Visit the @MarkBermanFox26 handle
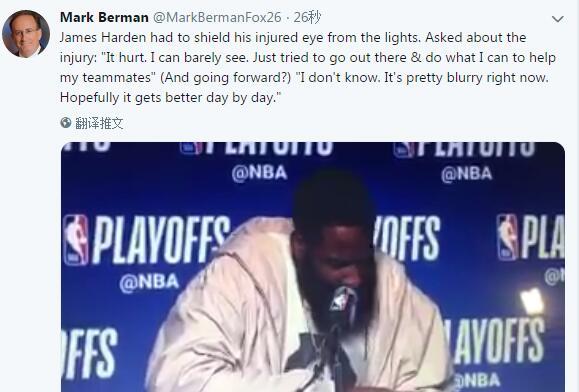The width and height of the screenshot is (579, 392). pos(217,17)
